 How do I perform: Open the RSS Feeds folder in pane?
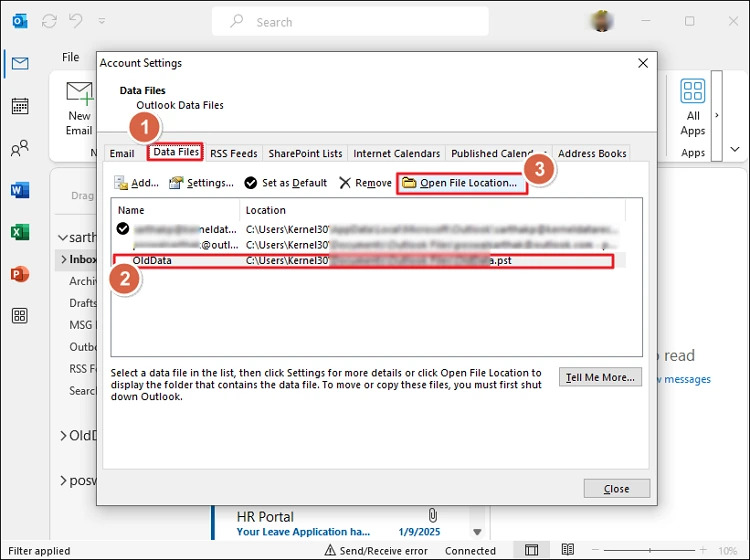pyautogui.click(x=83, y=369)
